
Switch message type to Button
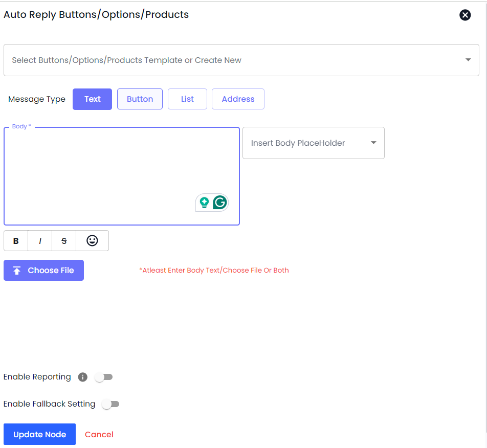coord(140,99)
